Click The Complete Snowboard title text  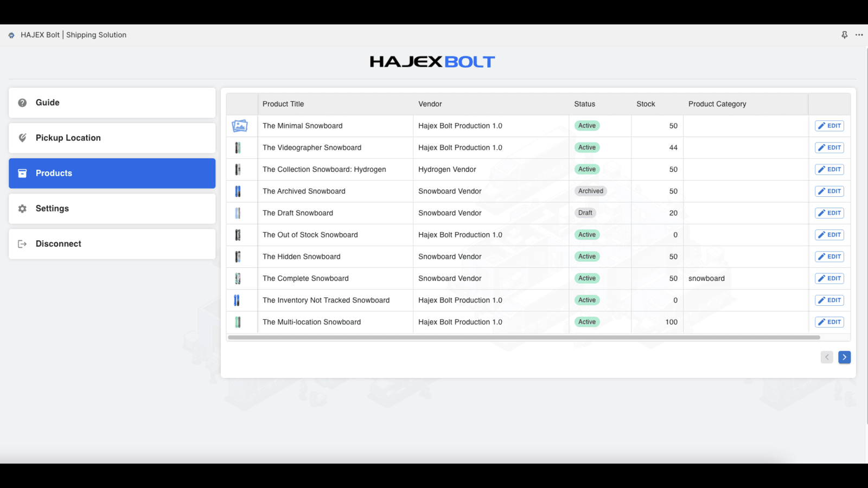point(305,278)
